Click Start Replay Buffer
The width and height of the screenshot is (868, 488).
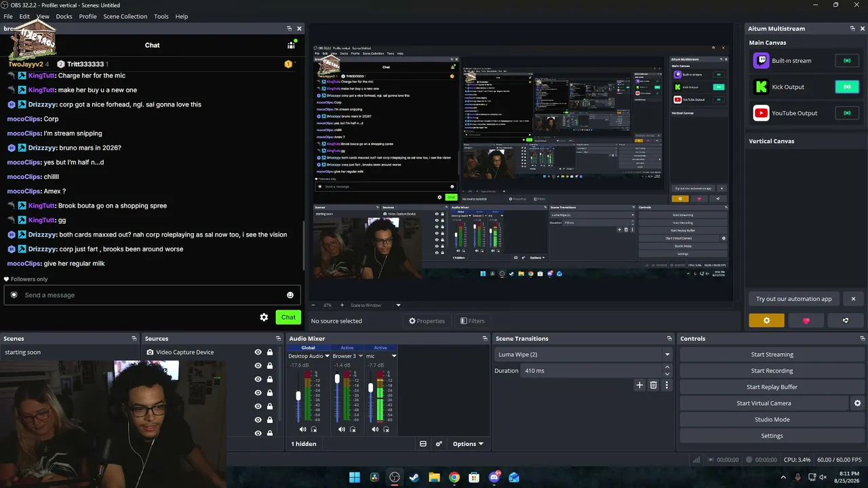772,387
